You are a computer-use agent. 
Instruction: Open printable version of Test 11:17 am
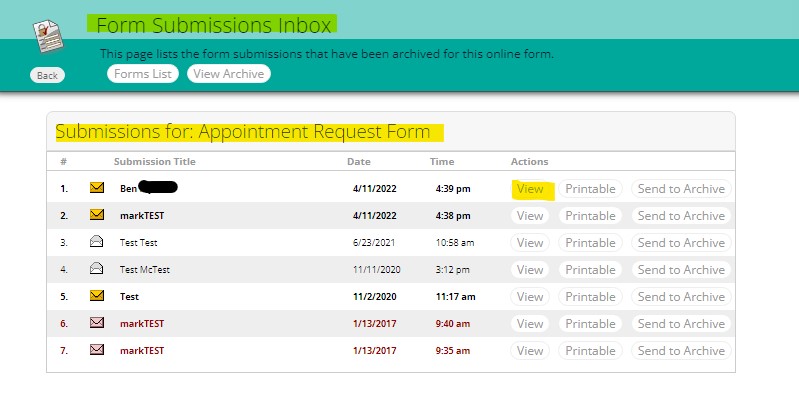(590, 297)
